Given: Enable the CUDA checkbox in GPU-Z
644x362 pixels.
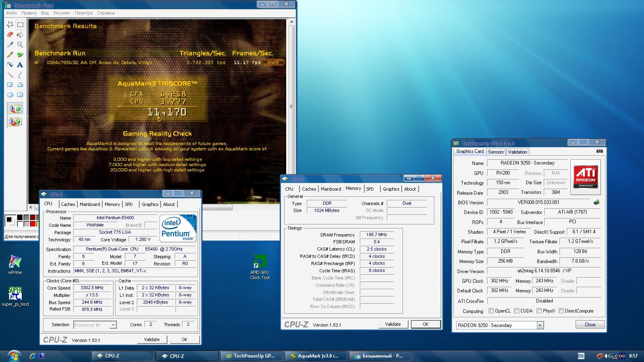Looking at the screenshot, I should click(516, 311).
